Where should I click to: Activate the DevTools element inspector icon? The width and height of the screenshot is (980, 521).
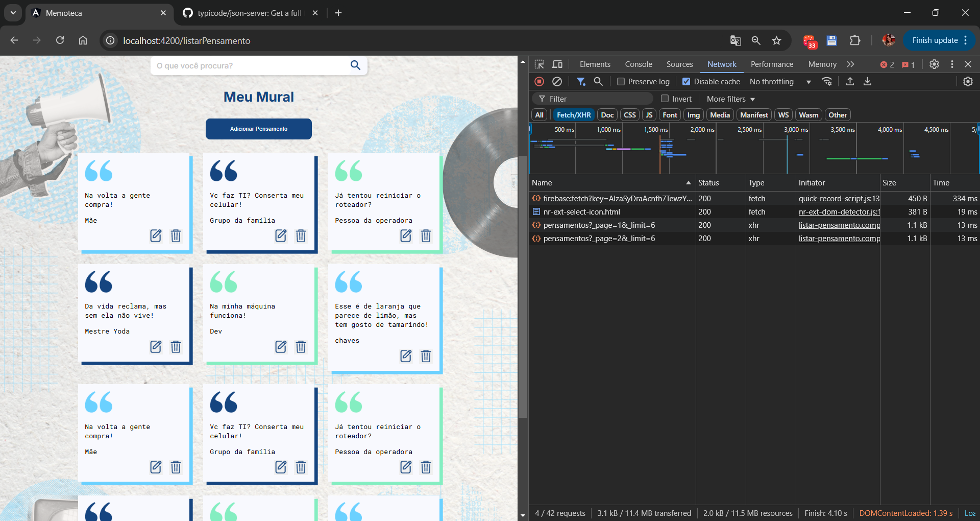click(540, 64)
